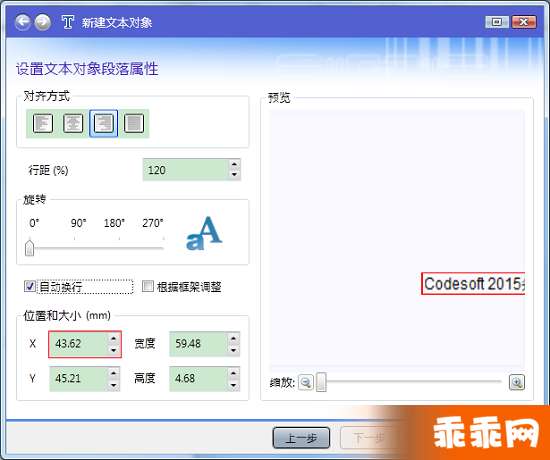The width and height of the screenshot is (550, 460).
Task: Click the back arrow in title bar
Action: click(x=22, y=22)
